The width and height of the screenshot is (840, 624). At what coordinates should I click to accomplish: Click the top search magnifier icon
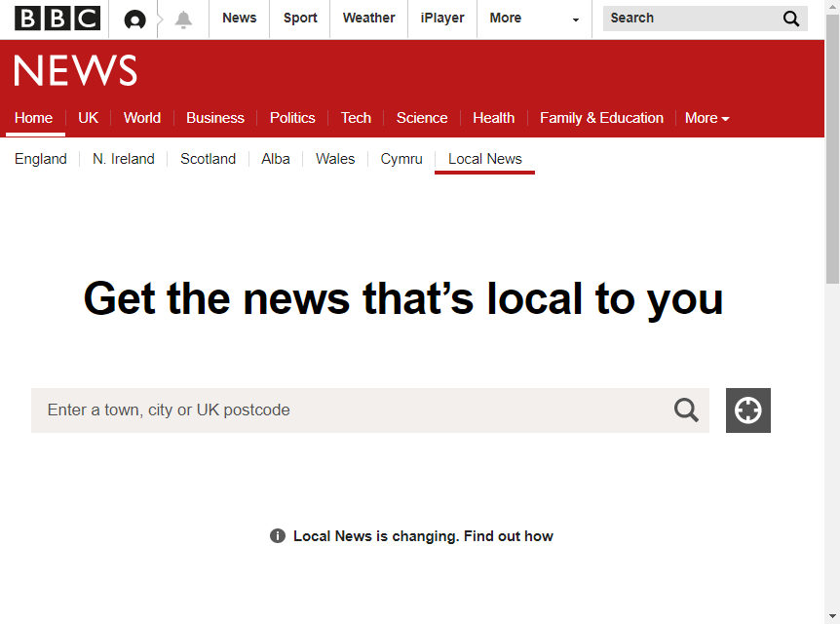(x=791, y=19)
